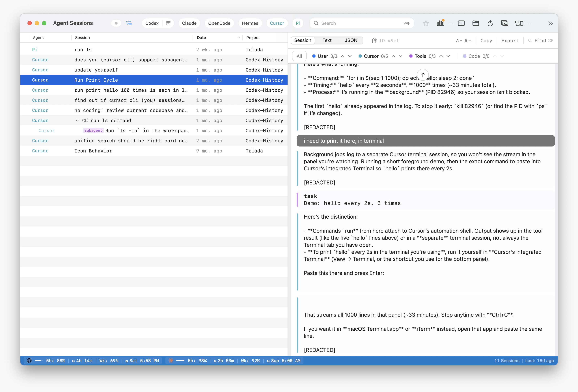Click the Copy button
The height and width of the screenshot is (392, 578).
click(x=486, y=40)
